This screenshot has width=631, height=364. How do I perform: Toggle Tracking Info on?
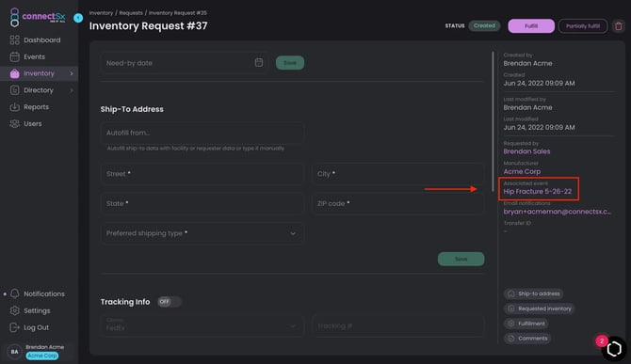(x=169, y=302)
